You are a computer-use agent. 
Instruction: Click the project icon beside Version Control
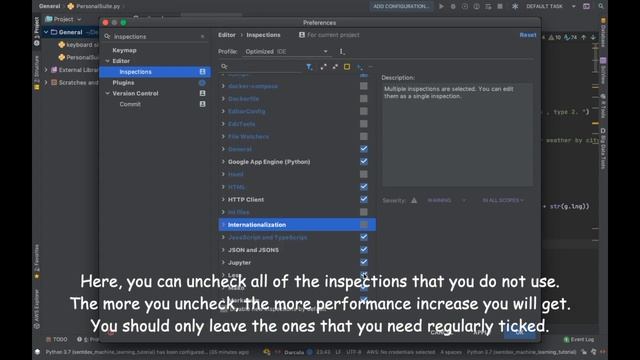click(x=202, y=93)
